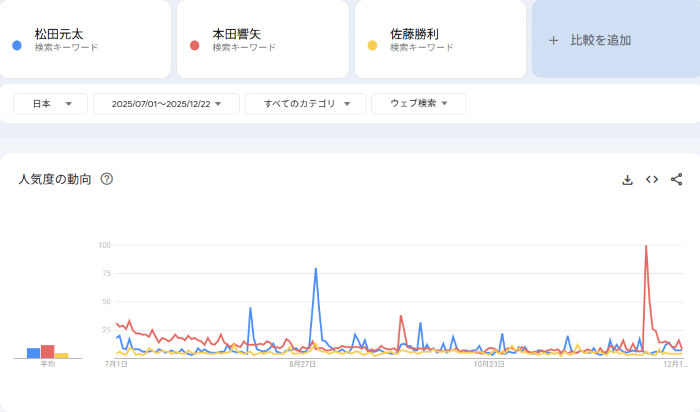Click the embed code icon
700x412 pixels.
click(x=652, y=180)
